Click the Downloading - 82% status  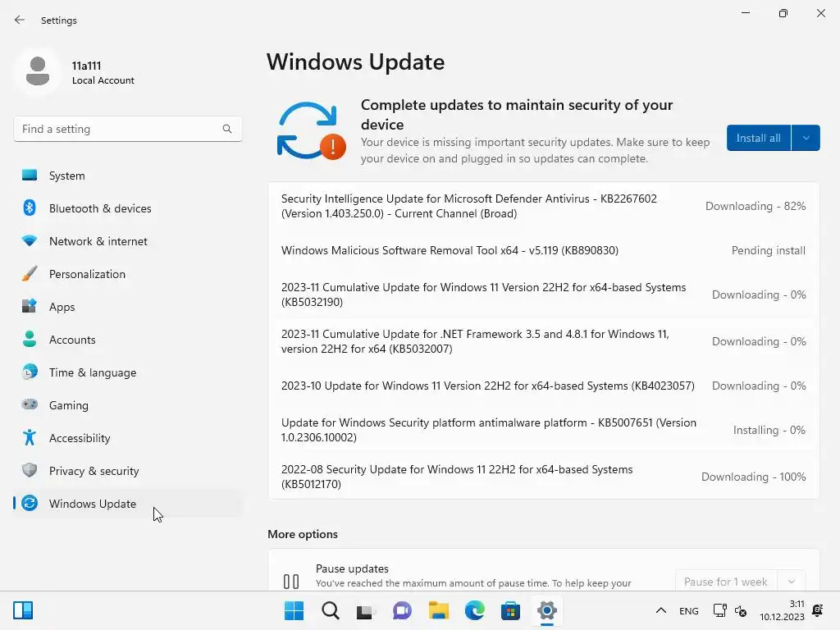coord(756,206)
